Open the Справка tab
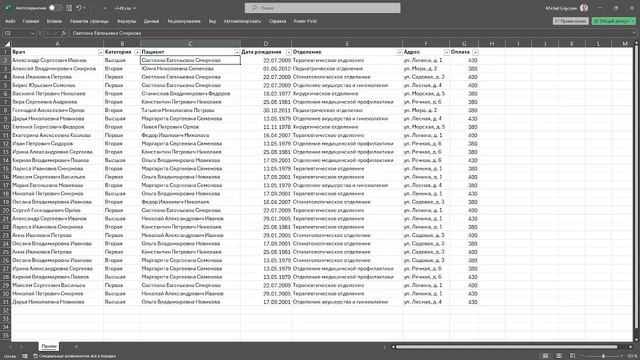640x360 pixels. tap(278, 21)
